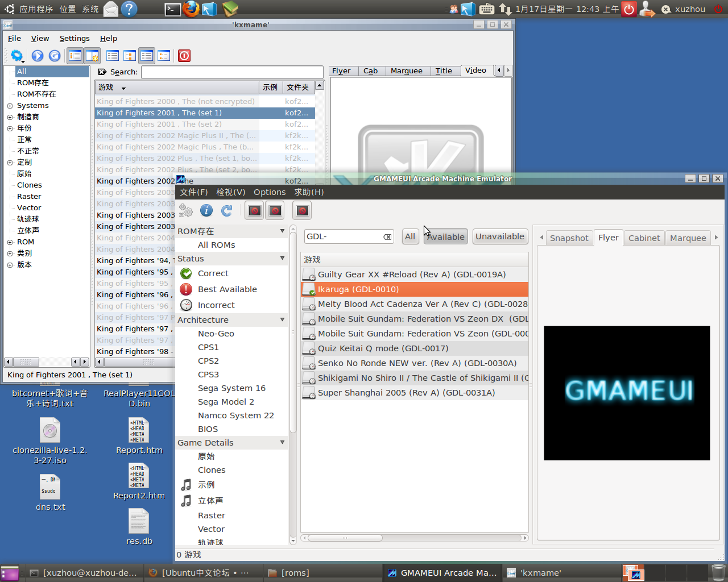
Task: Switch to the Cabinet tab
Action: tap(644, 238)
